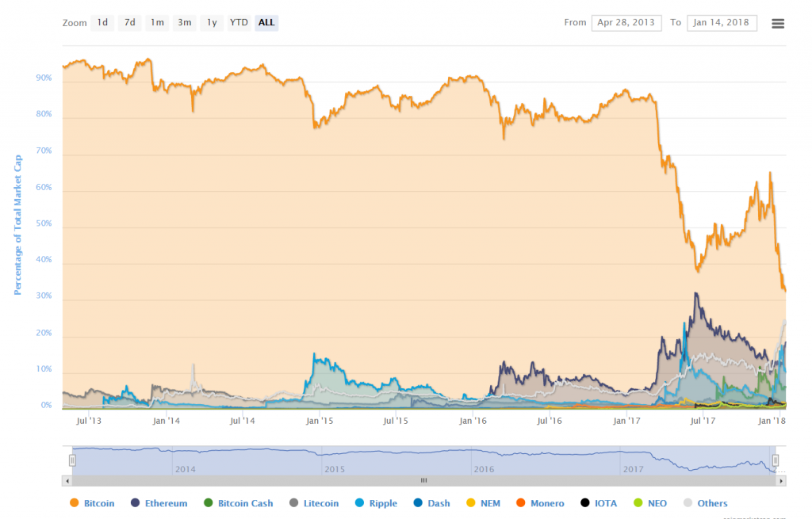Click the navigator's right range handle
The image size is (812, 519).
click(776, 460)
